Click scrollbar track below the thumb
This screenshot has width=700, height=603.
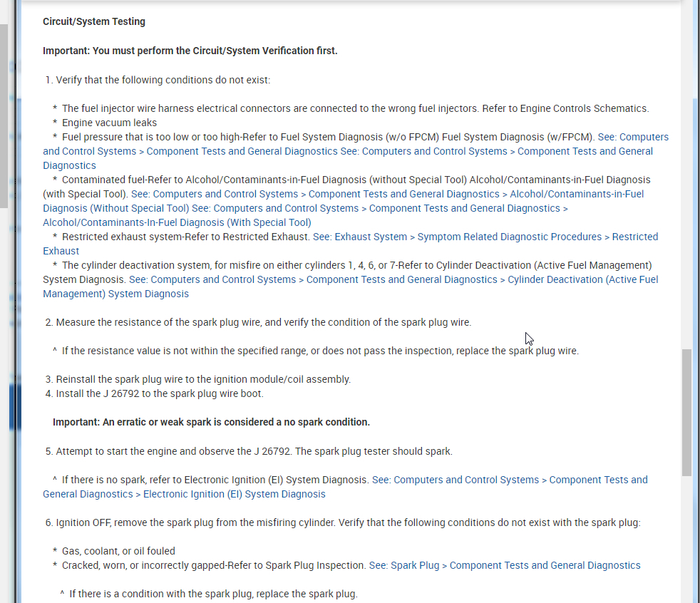click(686, 542)
